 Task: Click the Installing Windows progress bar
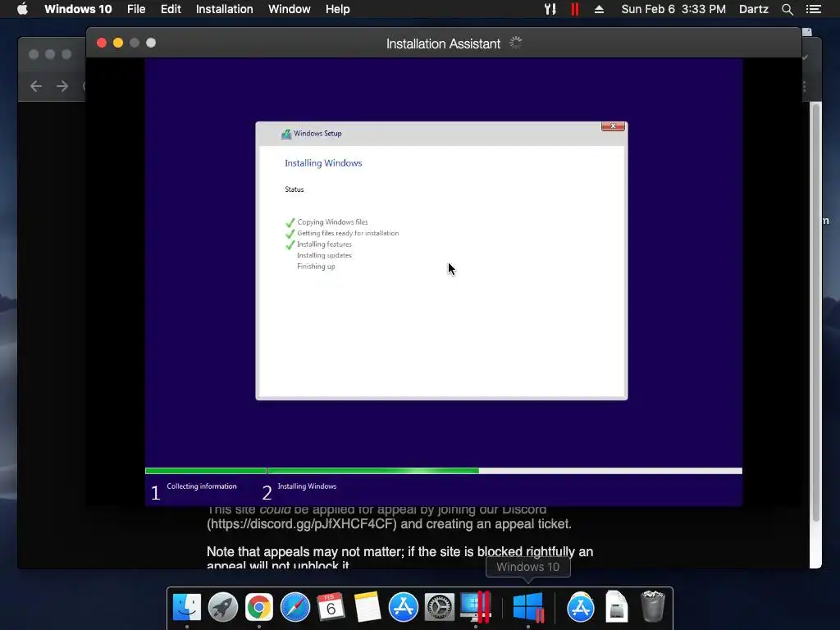point(504,471)
